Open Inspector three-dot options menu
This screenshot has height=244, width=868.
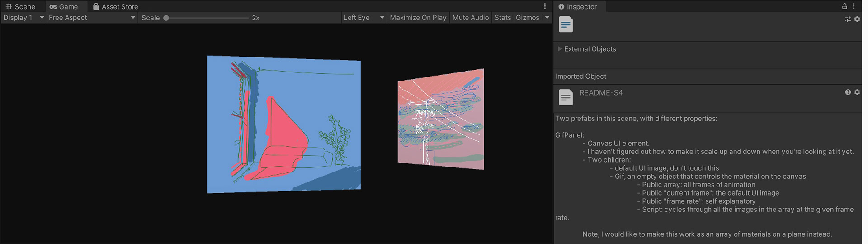[x=854, y=6]
